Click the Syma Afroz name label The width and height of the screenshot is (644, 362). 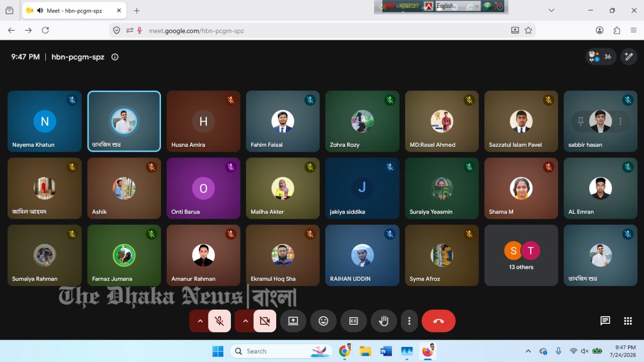point(425,279)
